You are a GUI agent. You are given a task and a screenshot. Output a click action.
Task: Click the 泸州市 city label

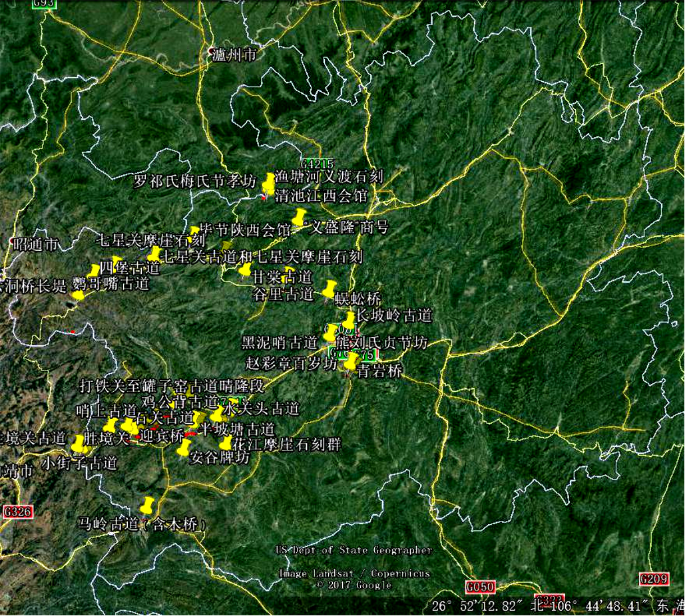click(233, 55)
